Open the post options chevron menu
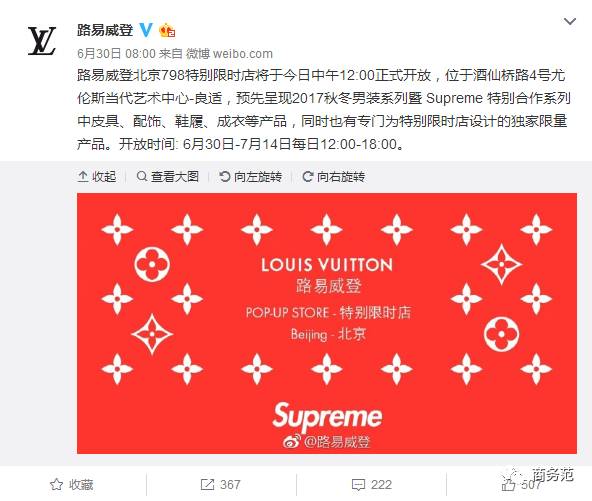The height and width of the screenshot is (501, 592). [x=569, y=22]
